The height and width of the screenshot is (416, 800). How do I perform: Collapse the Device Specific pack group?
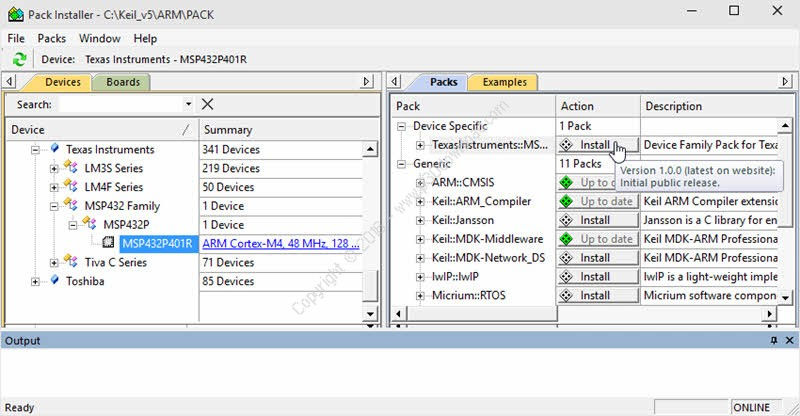coord(402,126)
